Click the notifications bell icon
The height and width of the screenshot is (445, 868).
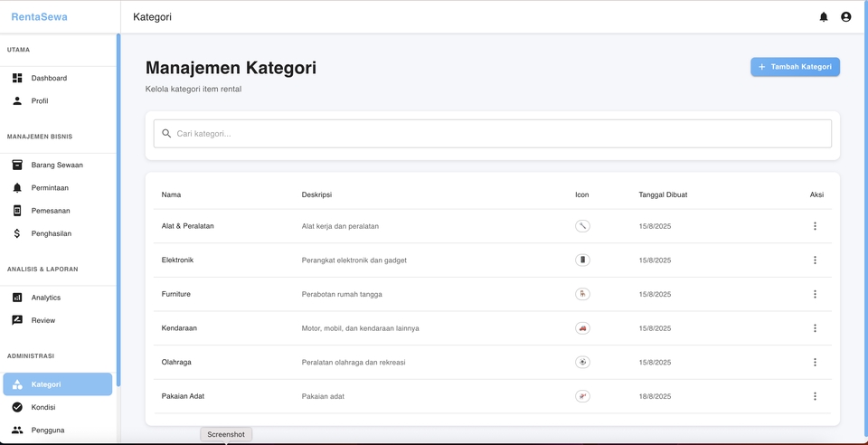coord(824,17)
